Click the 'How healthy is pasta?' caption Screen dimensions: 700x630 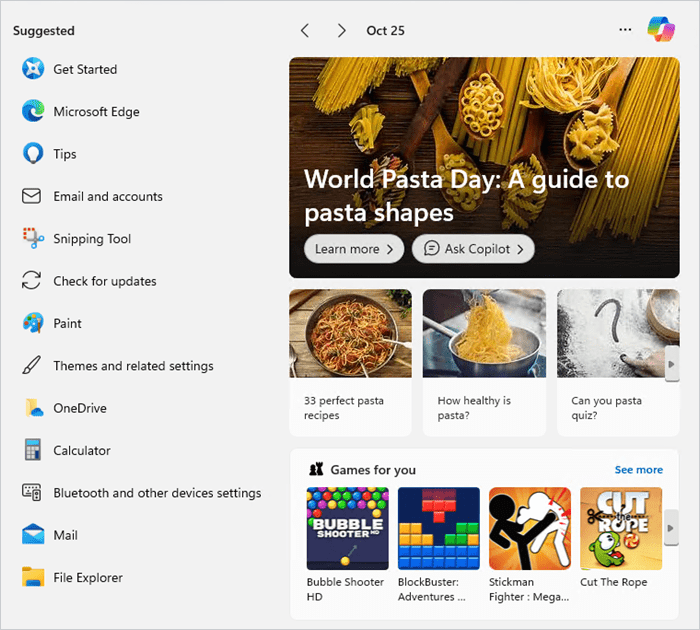click(x=474, y=408)
